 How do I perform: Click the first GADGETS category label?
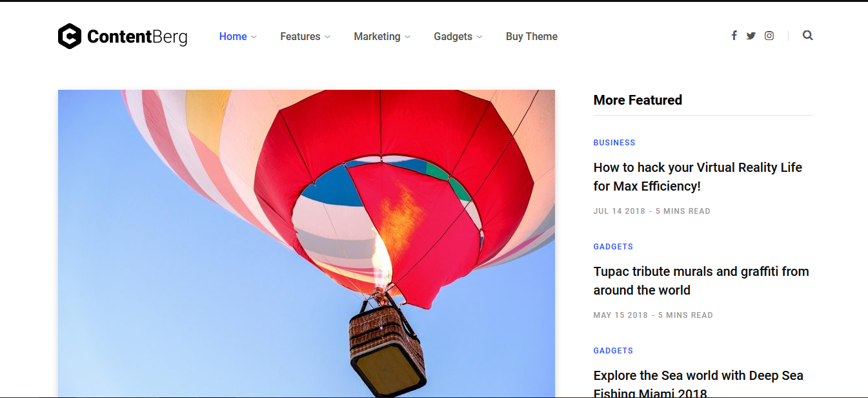(613, 246)
